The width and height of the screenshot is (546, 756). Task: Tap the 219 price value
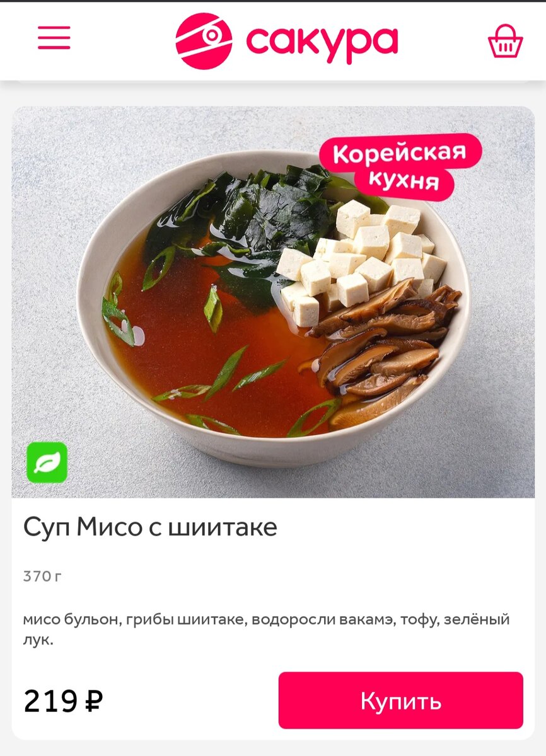click(x=51, y=701)
